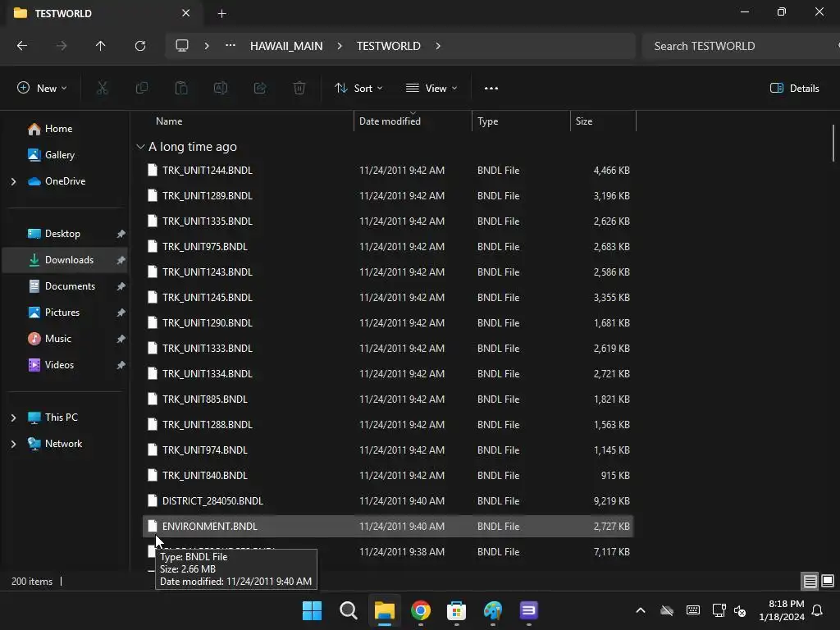Click the Copy icon in the toolbar
840x630 pixels.
pyautogui.click(x=141, y=88)
